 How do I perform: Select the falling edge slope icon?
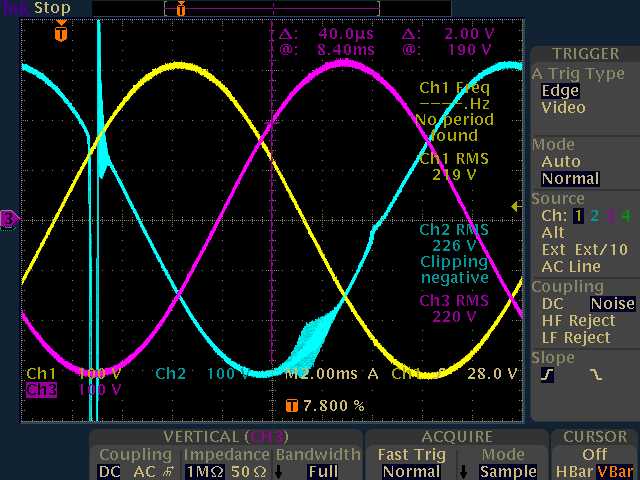[596, 375]
